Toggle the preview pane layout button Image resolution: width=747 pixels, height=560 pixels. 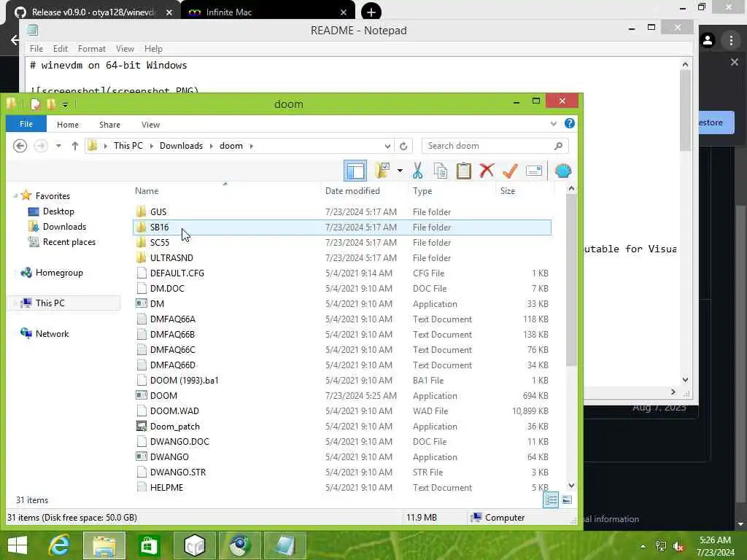(355, 171)
